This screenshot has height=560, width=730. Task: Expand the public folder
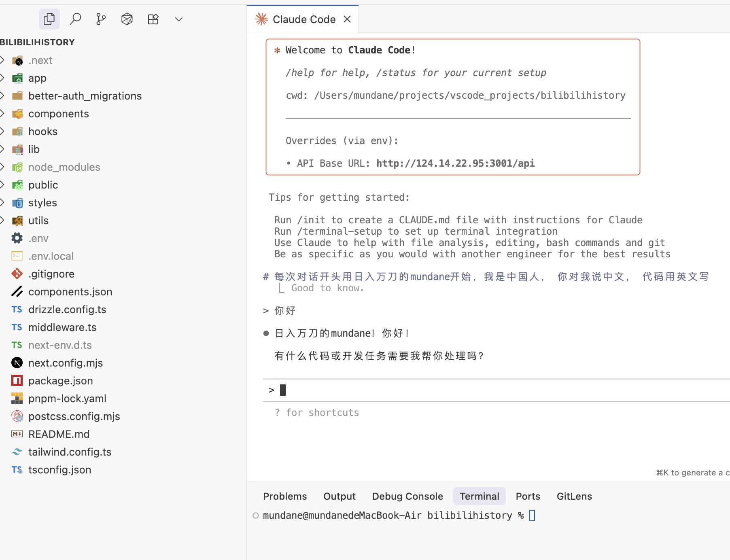click(x=2, y=185)
